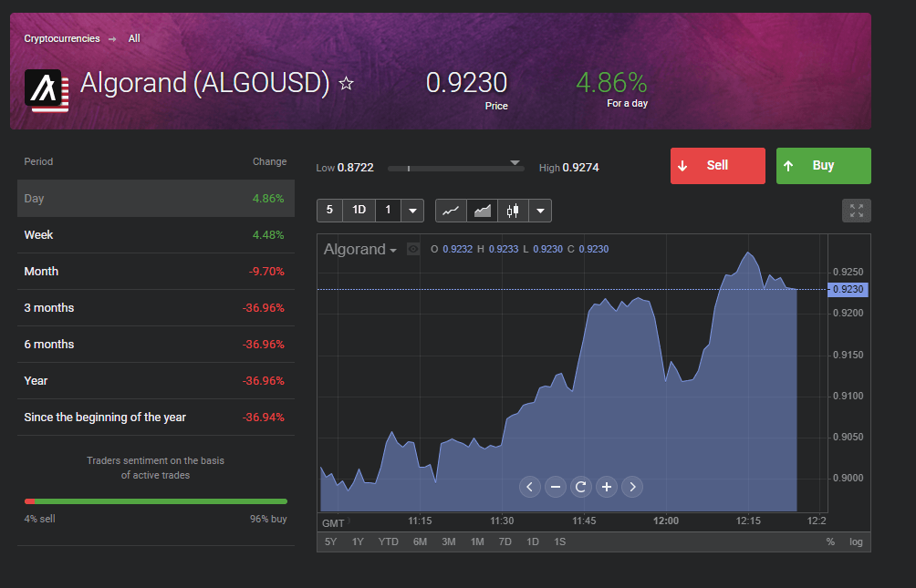Click the High 0.9274 value
The width and height of the screenshot is (916, 588).
point(569,168)
